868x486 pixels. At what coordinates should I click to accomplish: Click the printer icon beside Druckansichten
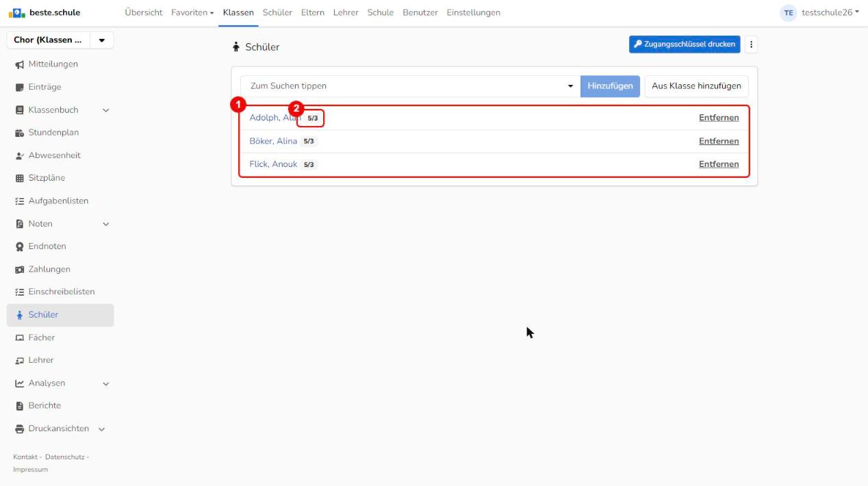click(18, 429)
